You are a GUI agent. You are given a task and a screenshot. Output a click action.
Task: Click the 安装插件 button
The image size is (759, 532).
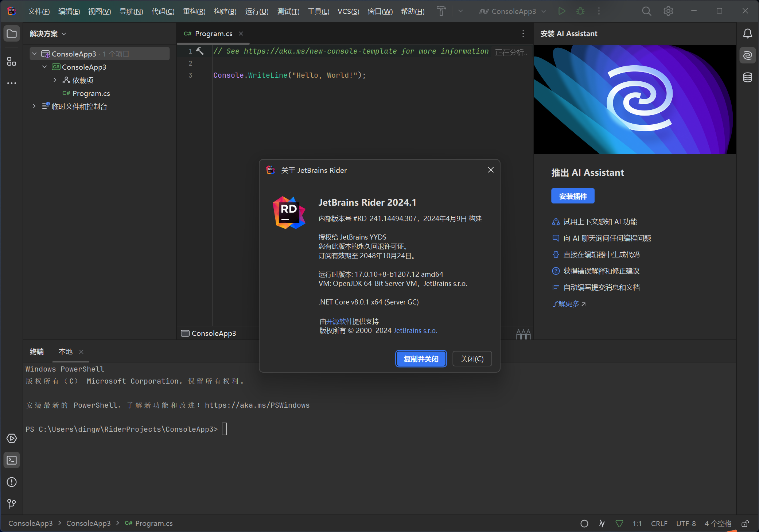click(572, 196)
